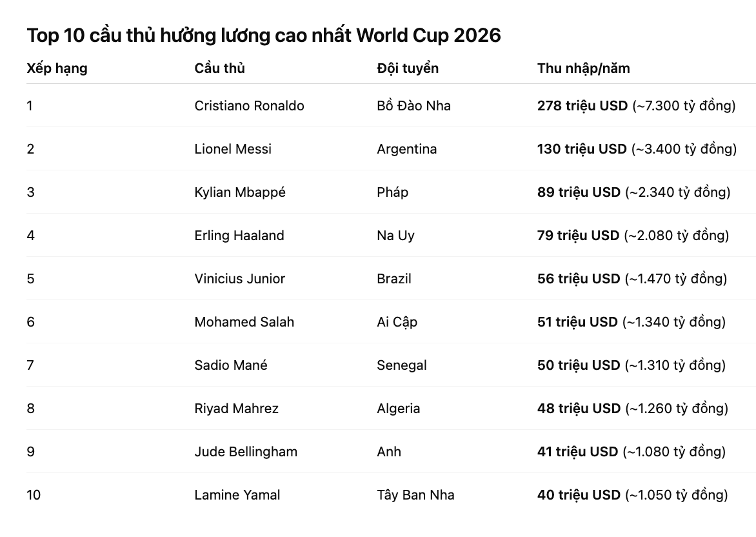The width and height of the screenshot is (756, 537).
Task: Click Lamine Yamal in the last row
Action: tap(237, 495)
